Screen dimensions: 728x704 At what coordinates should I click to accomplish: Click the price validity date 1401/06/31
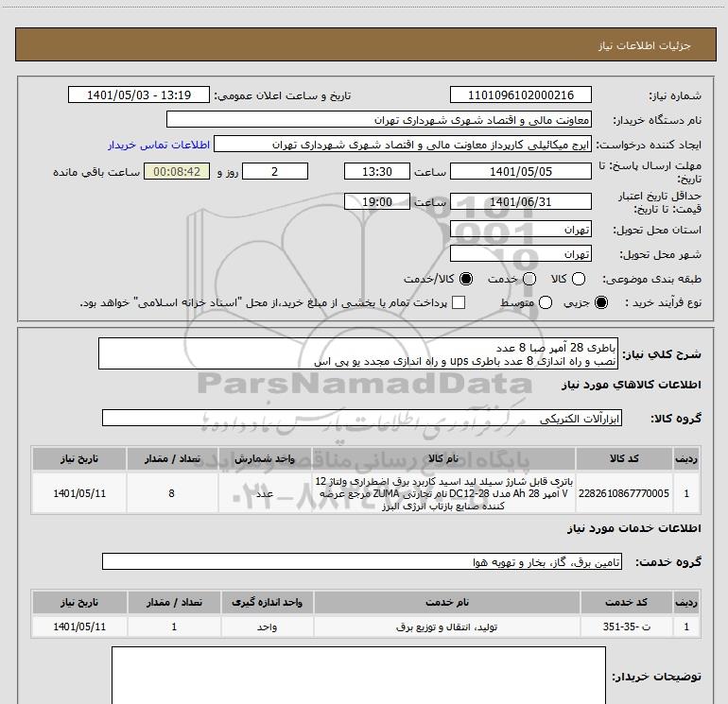pos(520,201)
